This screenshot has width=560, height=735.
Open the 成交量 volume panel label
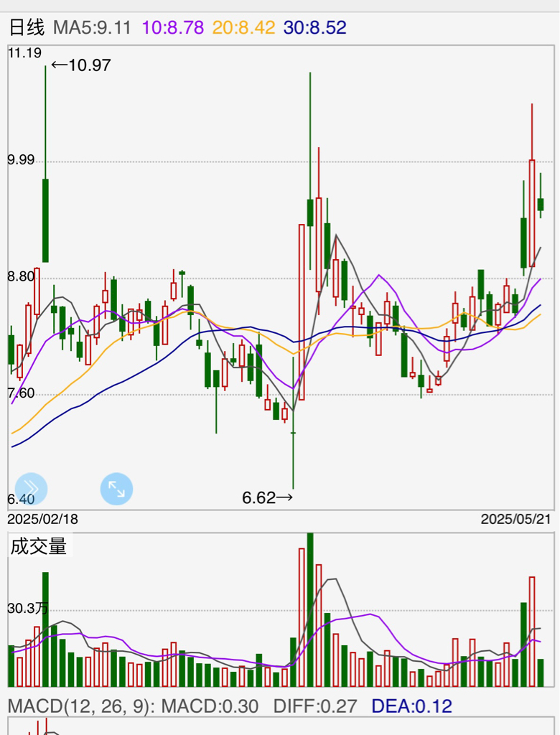point(39,546)
